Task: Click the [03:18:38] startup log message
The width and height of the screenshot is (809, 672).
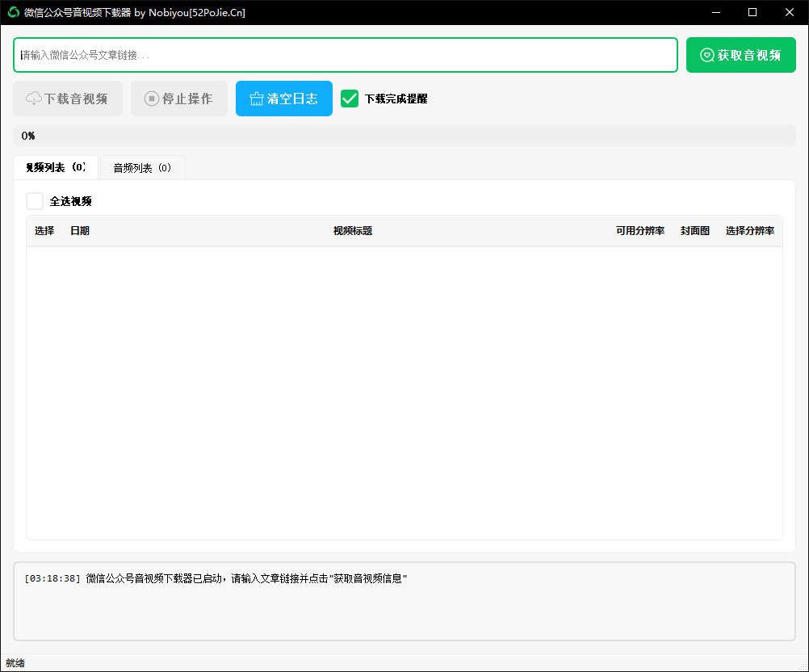Action: (x=216, y=578)
